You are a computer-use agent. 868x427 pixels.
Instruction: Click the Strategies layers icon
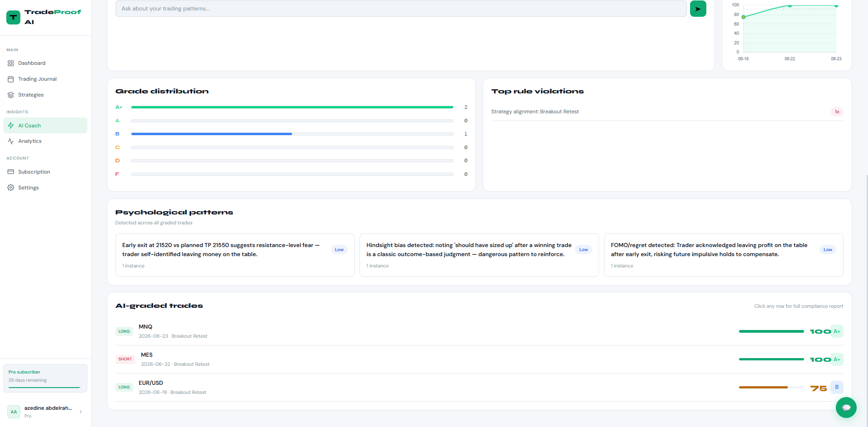[11, 95]
